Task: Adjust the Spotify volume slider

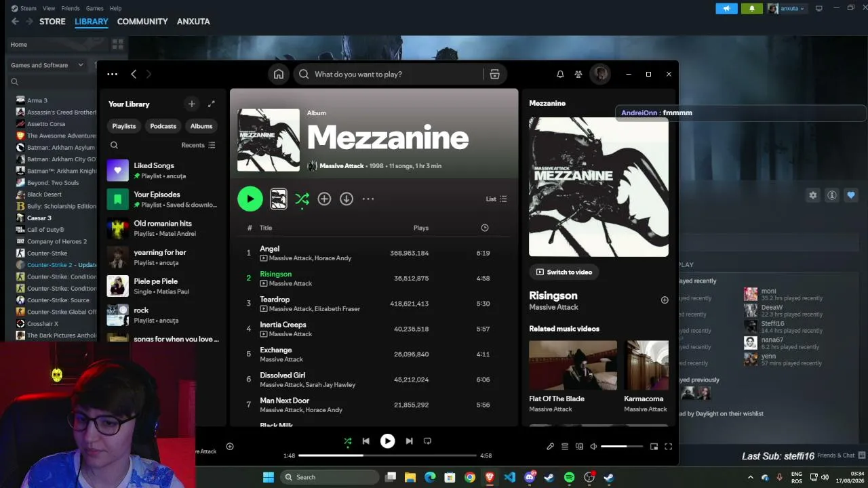Action: tap(623, 447)
